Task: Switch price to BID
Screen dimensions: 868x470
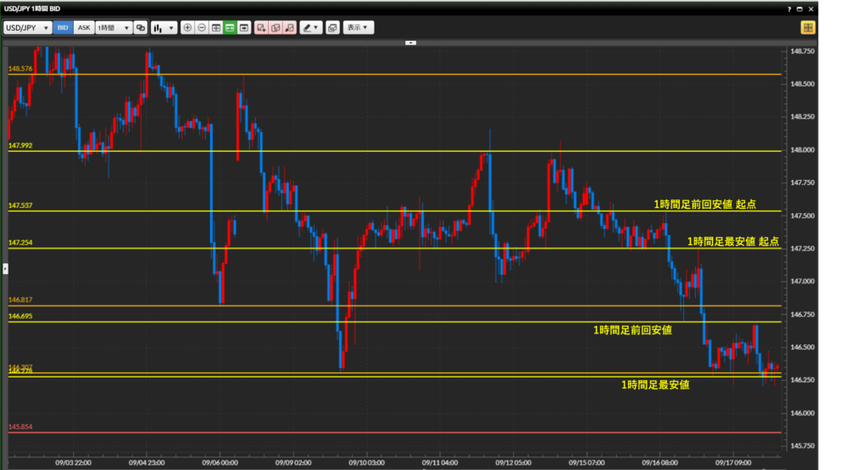Action: [x=63, y=27]
